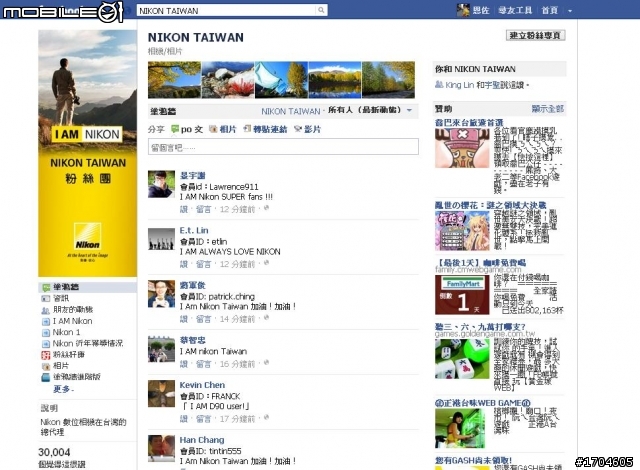Open Han Chang profile name link
The width and height of the screenshot is (640, 470).
point(202,440)
